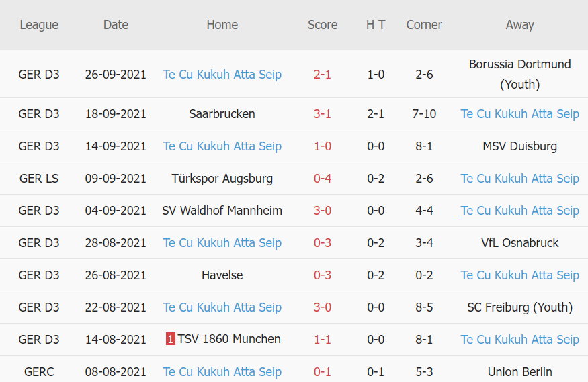Open away team link in Saarbrucken match

[x=519, y=114]
